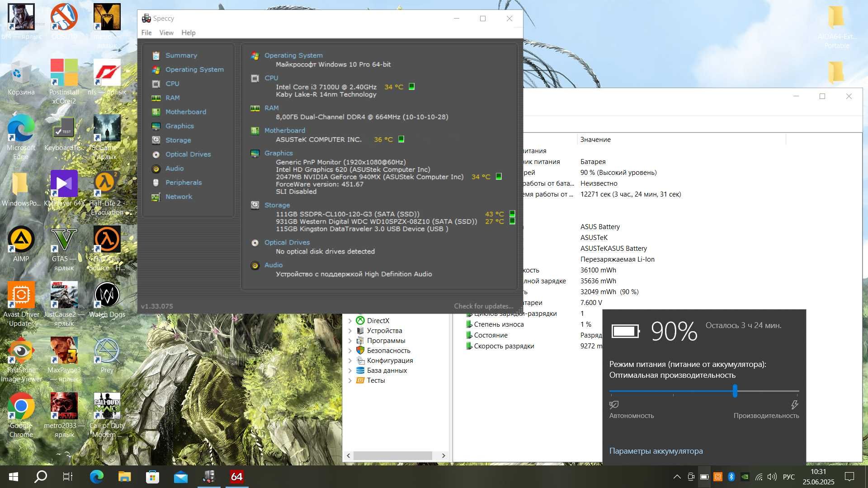Viewport: 868px width, 488px height.
Task: Show hidden tray icons chevron
Action: click(677, 477)
